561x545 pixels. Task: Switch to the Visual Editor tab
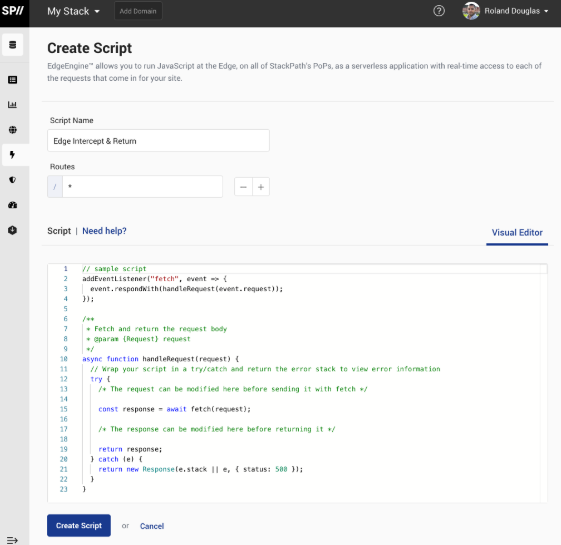click(x=517, y=233)
